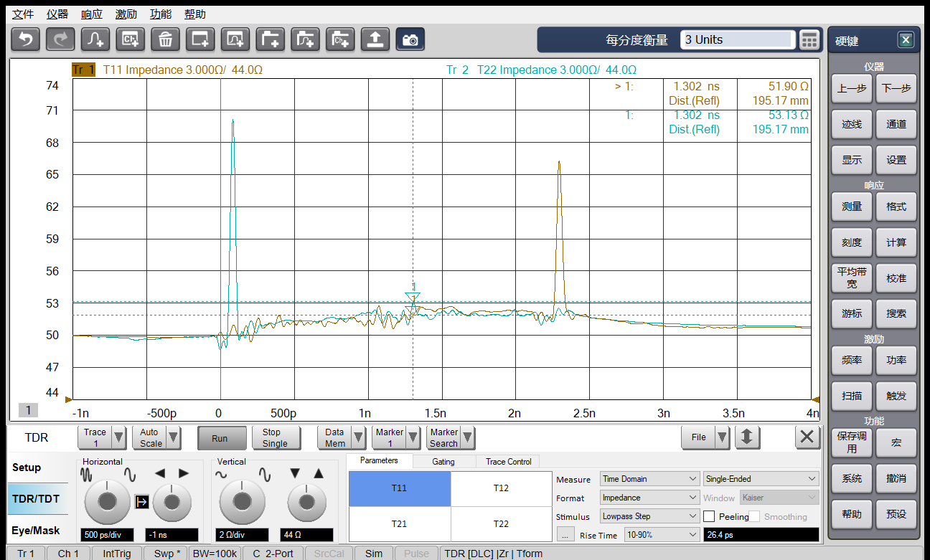
Task: Click the camera screenshot icon
Action: click(x=410, y=39)
